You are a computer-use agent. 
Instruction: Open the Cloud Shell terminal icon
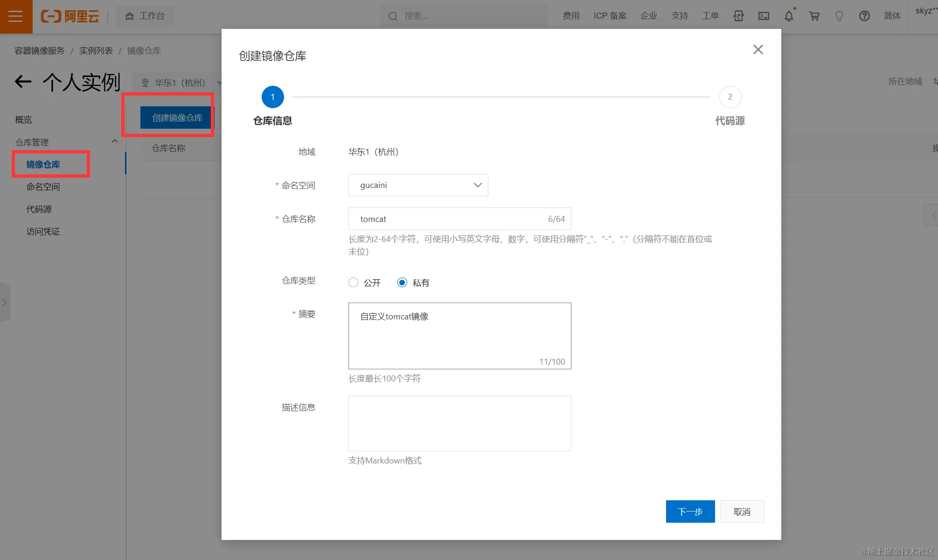click(764, 16)
